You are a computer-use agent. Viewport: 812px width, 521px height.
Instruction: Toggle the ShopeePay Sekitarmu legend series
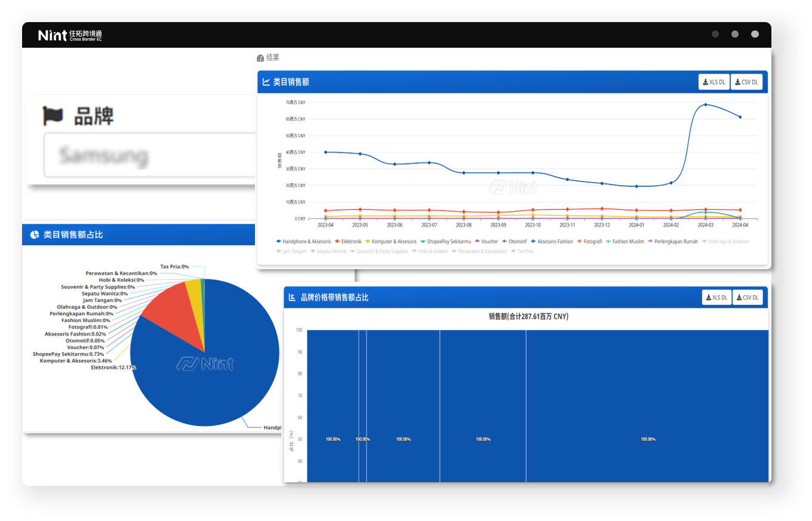[x=445, y=241]
